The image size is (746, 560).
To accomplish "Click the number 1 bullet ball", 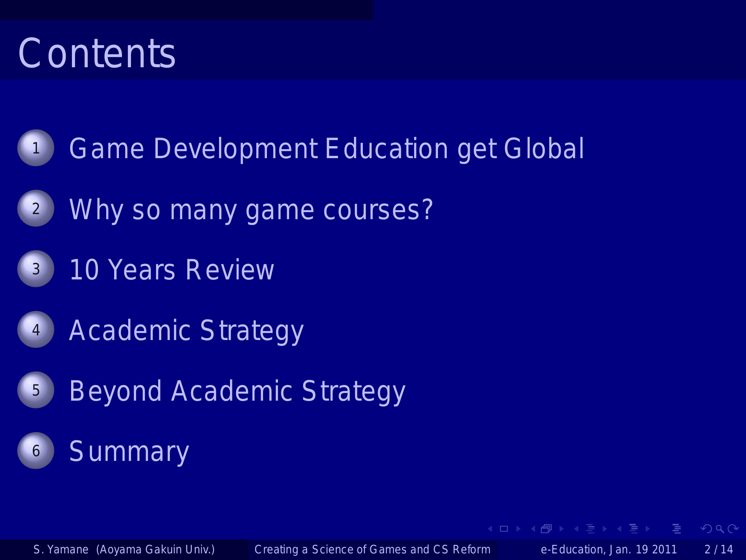I will coord(36,148).
